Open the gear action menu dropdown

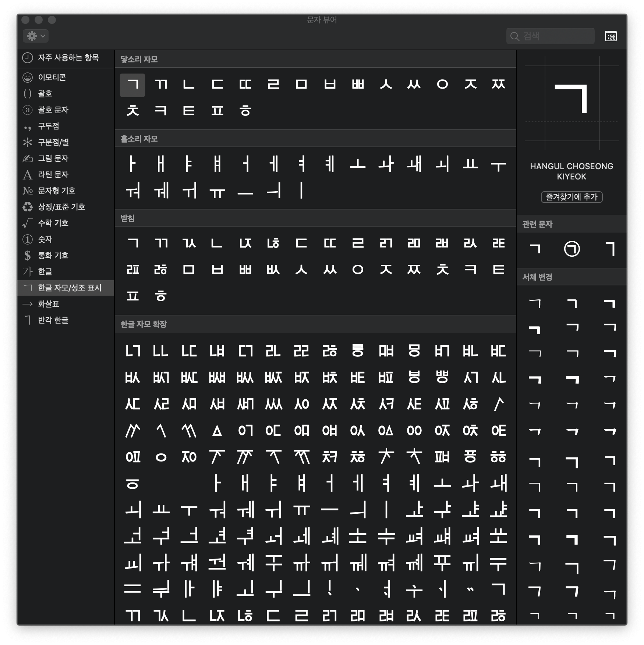click(36, 36)
